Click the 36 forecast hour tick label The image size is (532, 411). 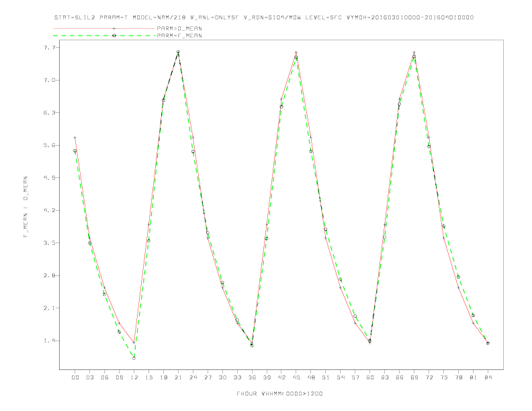click(x=252, y=377)
